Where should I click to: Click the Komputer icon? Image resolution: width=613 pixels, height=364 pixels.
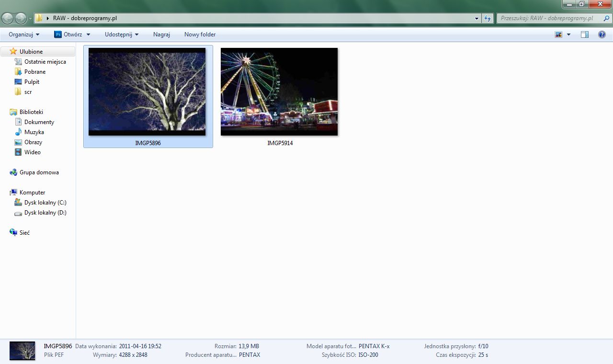coord(13,192)
